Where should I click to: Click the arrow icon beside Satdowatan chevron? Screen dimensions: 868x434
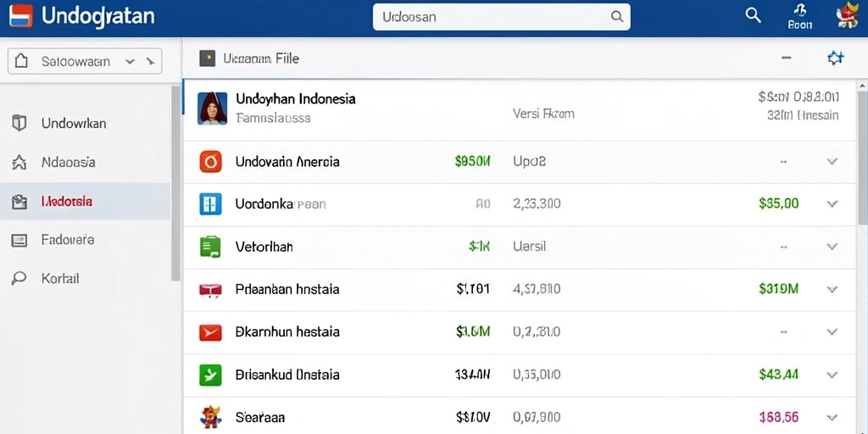(x=149, y=62)
